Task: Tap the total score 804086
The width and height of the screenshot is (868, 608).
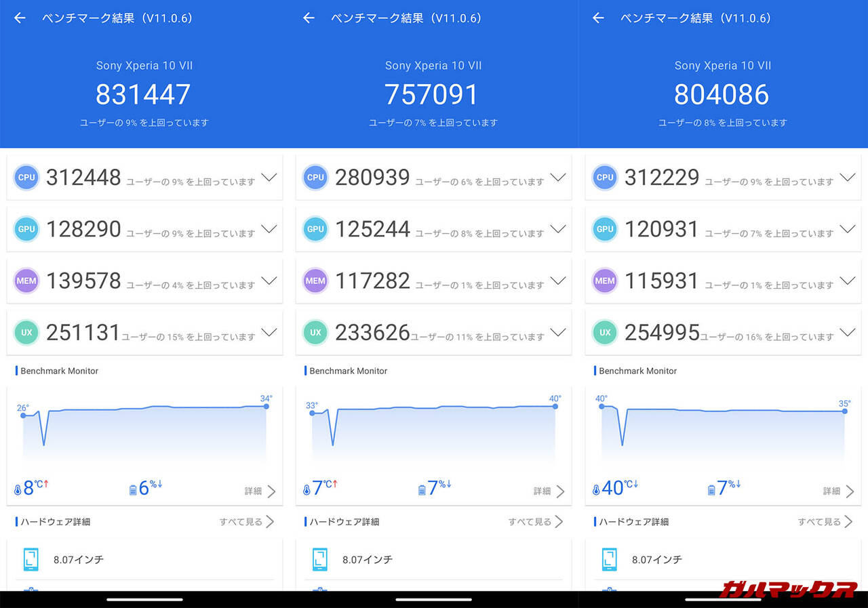Action: [722, 95]
